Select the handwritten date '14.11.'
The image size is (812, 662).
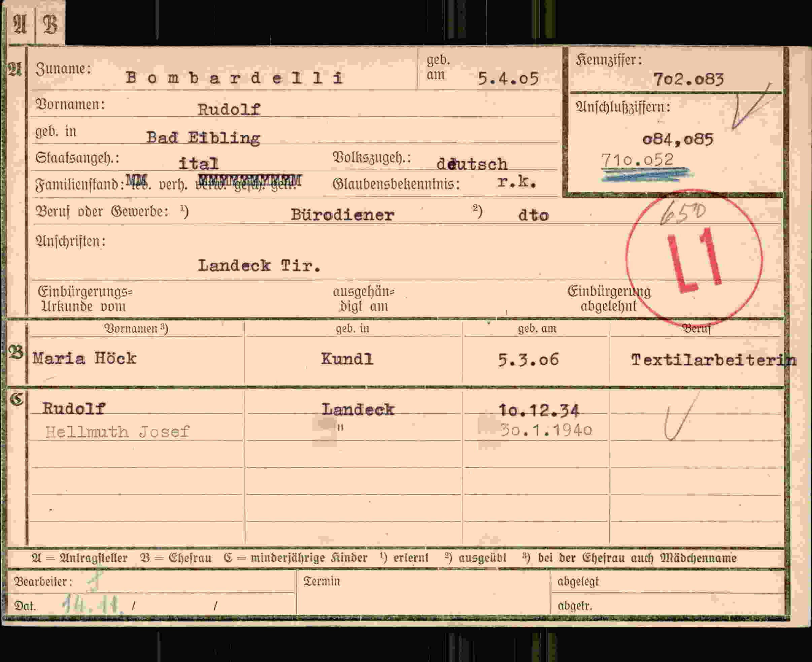point(93,604)
